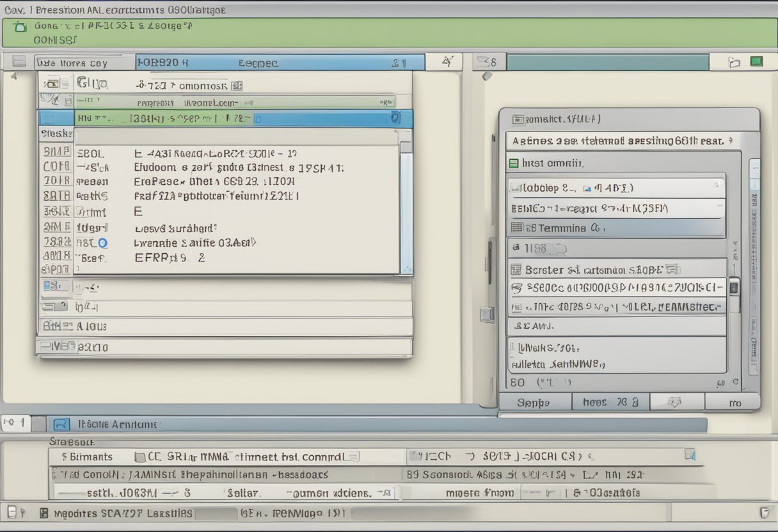This screenshot has width=778, height=532.
Task: Click the 'mo' button at dialog bottom right
Action: click(734, 402)
